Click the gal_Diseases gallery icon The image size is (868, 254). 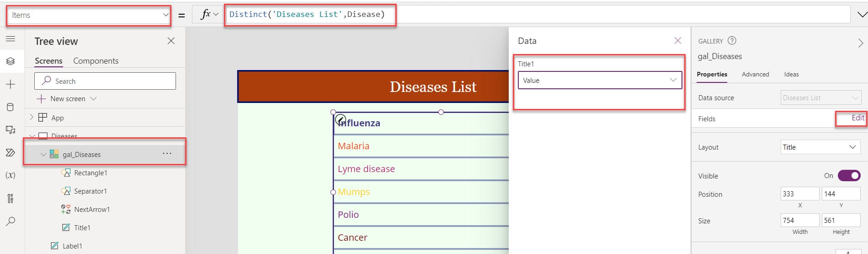click(54, 154)
